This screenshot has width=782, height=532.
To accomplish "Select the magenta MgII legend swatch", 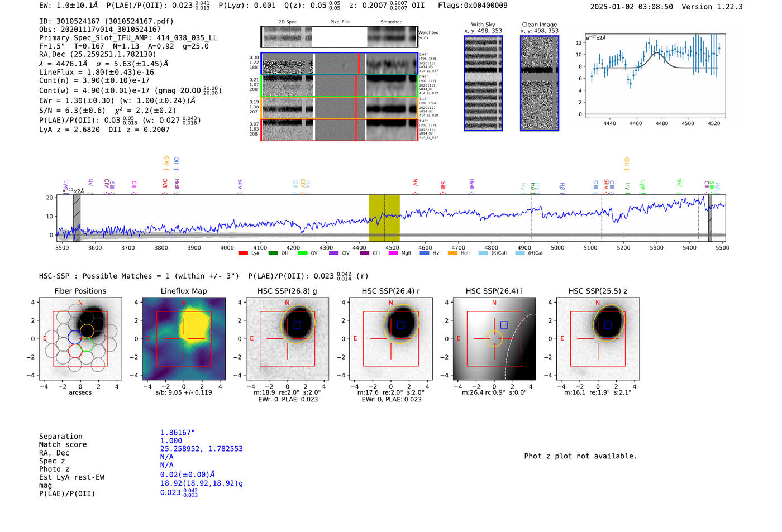I will coord(393,253).
